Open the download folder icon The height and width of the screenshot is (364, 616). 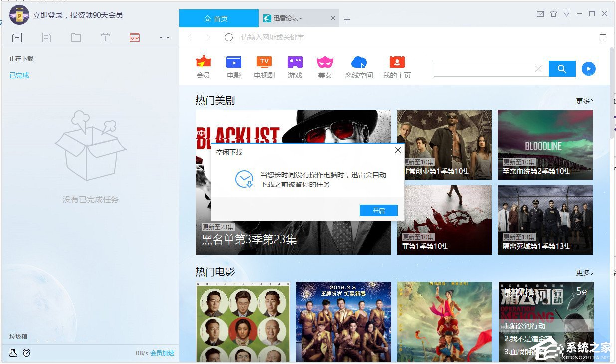(x=76, y=37)
